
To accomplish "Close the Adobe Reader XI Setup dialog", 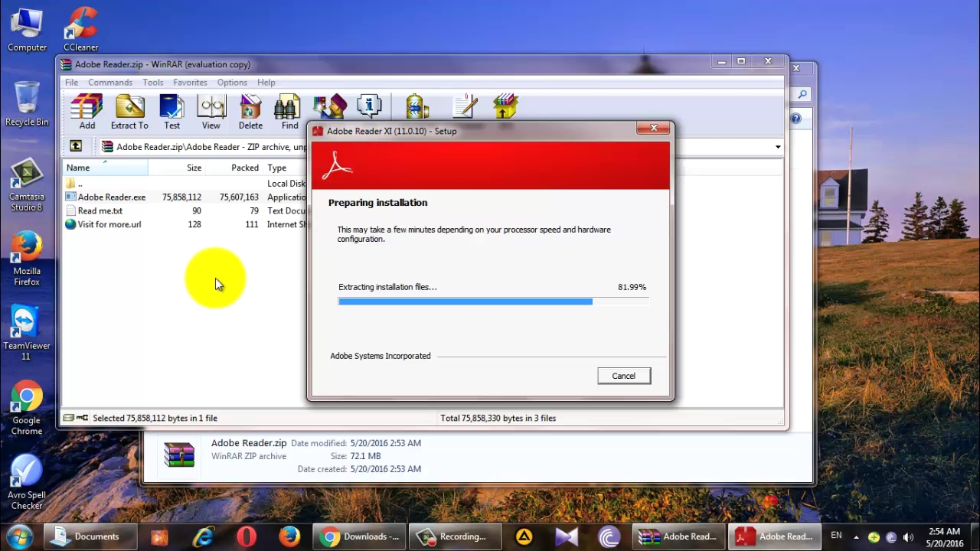I will pyautogui.click(x=653, y=129).
